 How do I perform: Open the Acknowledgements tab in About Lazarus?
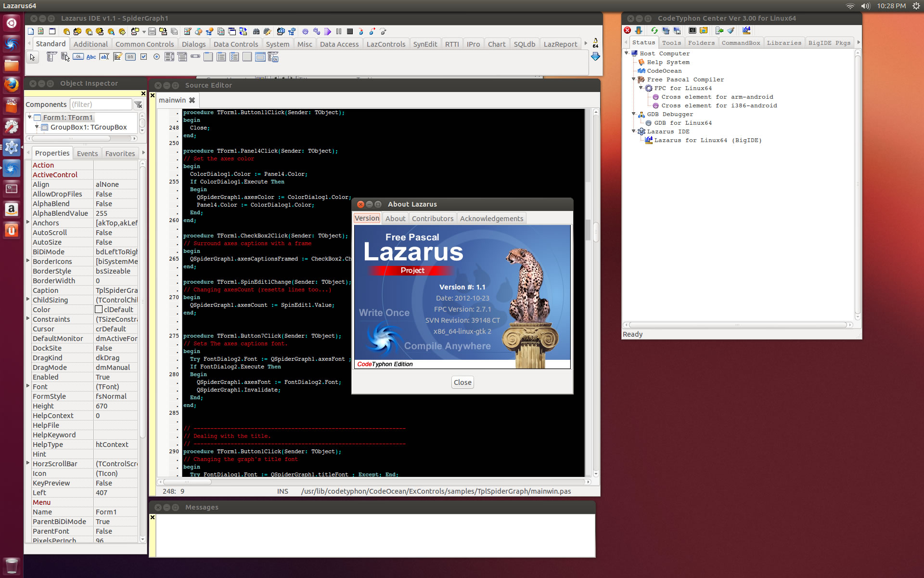(x=491, y=218)
